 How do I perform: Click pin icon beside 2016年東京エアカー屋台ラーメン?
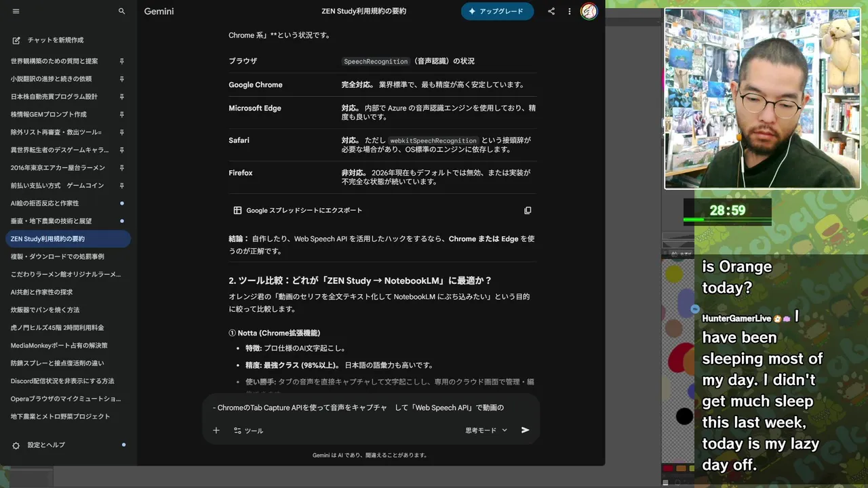pos(122,167)
